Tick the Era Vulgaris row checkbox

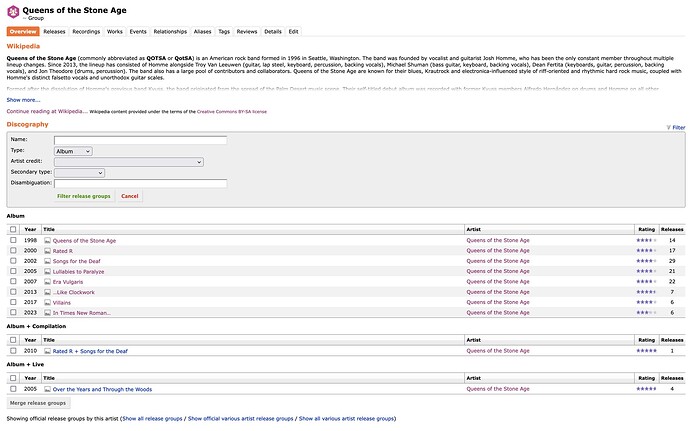point(13,281)
